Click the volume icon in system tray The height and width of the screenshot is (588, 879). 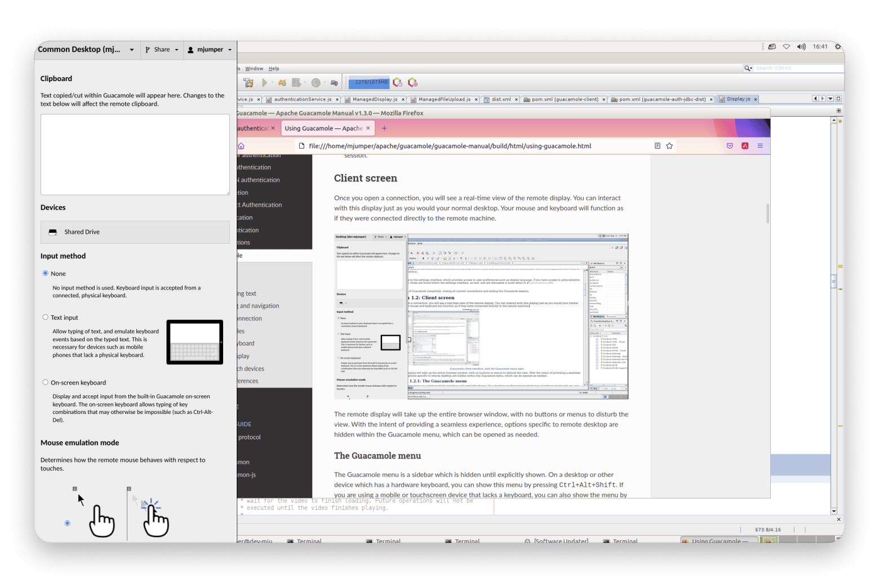pyautogui.click(x=801, y=47)
